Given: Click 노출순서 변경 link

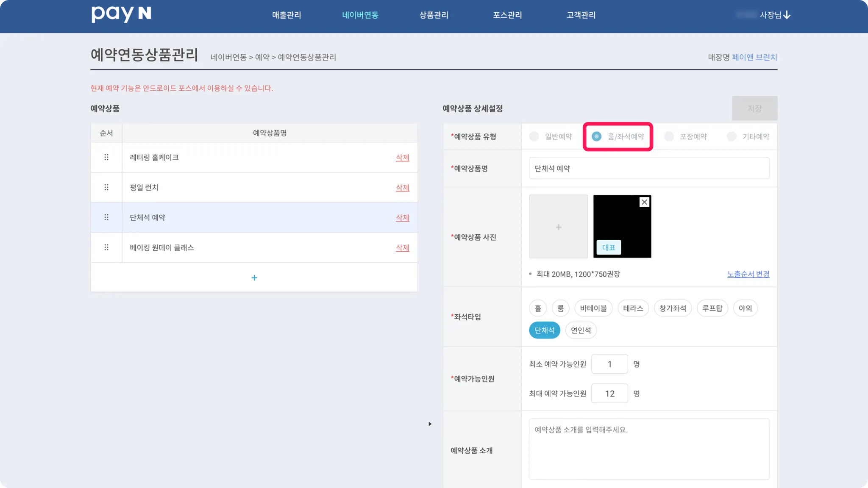Looking at the screenshot, I should point(748,274).
